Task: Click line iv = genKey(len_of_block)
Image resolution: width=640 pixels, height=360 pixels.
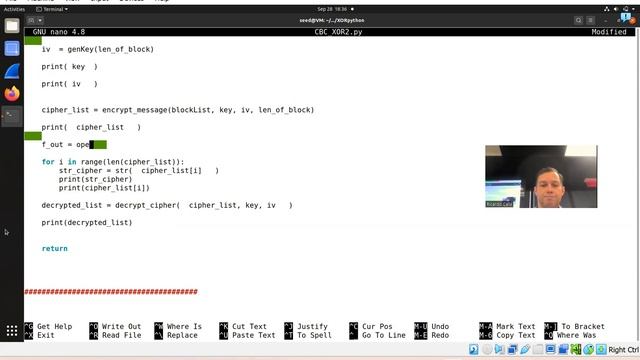Action: (98, 49)
